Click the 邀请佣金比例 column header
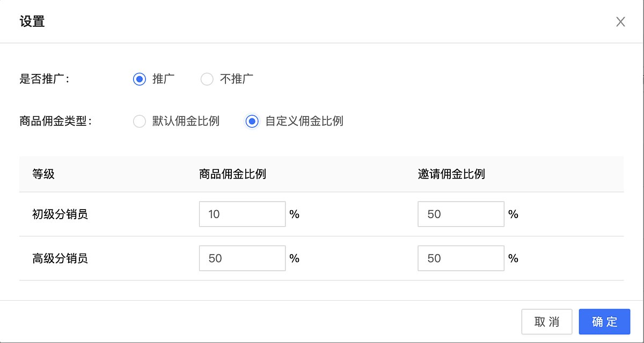 (x=451, y=174)
